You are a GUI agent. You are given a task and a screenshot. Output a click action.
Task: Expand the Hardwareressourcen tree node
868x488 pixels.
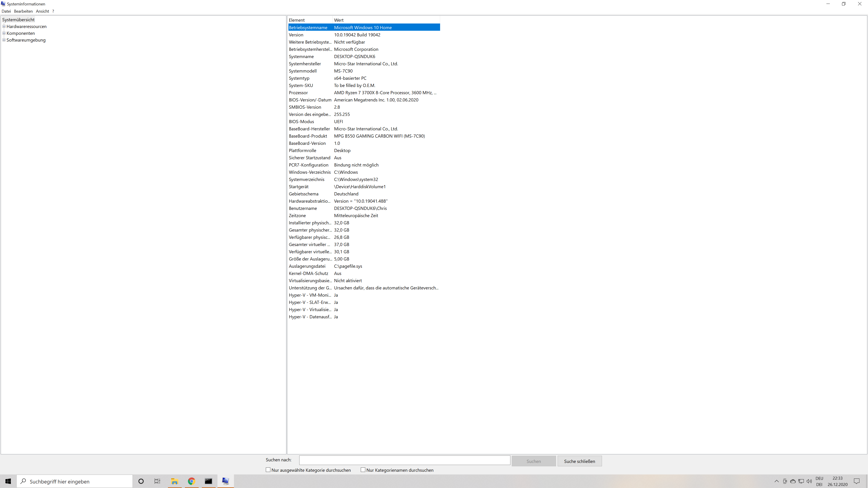point(4,26)
